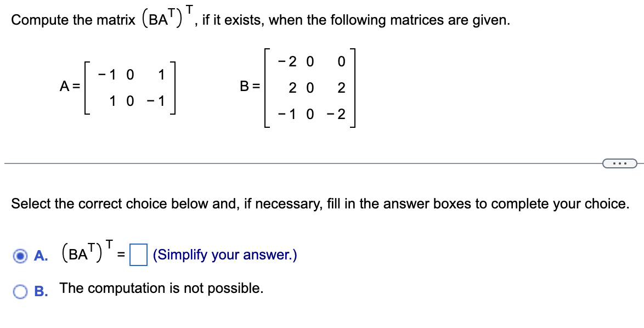Click the bold blue letter A option label

point(39,255)
